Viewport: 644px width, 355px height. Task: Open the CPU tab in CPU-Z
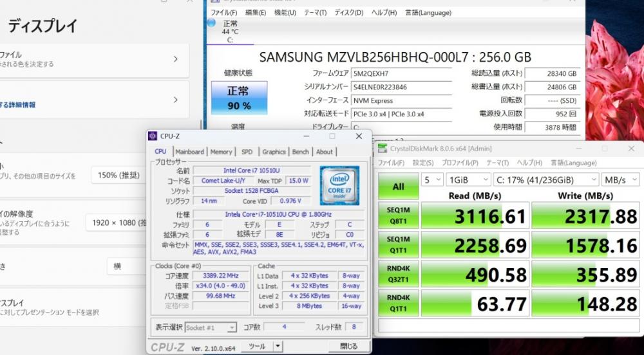click(x=160, y=151)
